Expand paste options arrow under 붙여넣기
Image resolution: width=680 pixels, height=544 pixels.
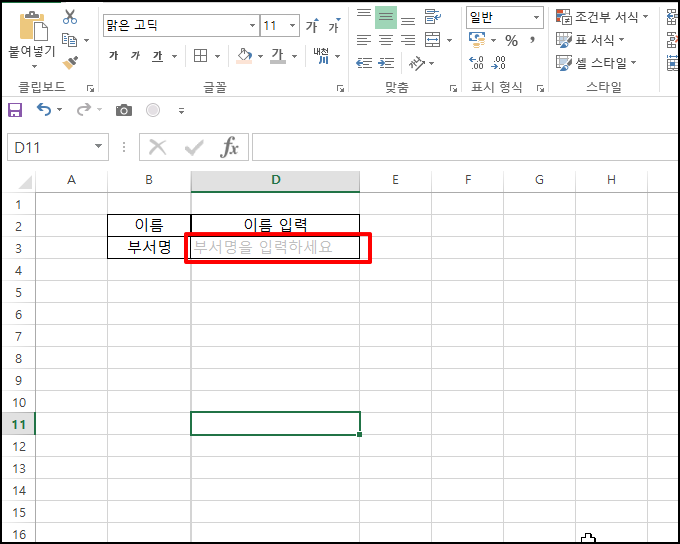[x=34, y=67]
